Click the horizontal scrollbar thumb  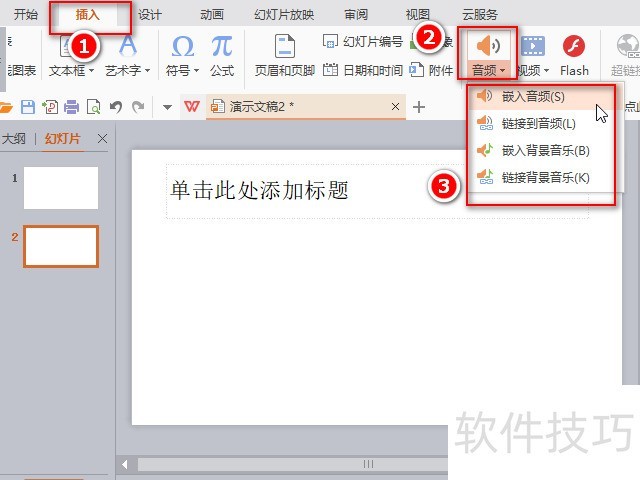coord(368,464)
